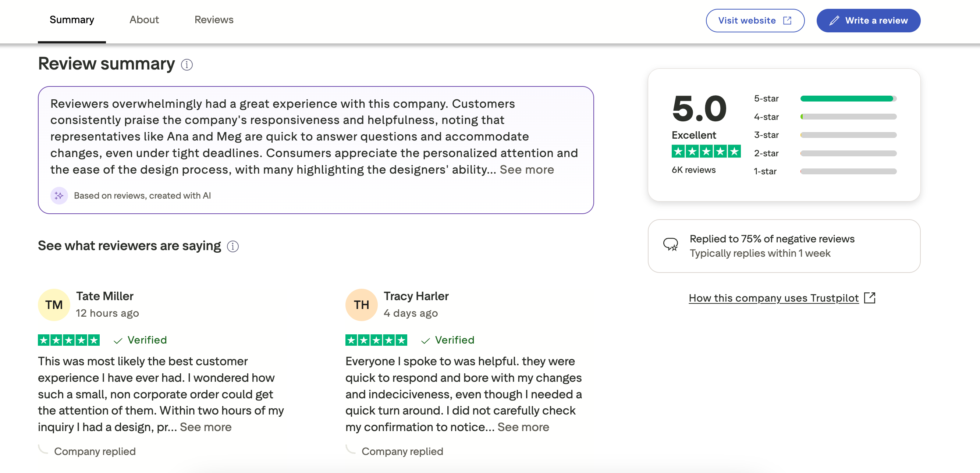Switch to the Reviews tab
The width and height of the screenshot is (980, 473).
(214, 20)
